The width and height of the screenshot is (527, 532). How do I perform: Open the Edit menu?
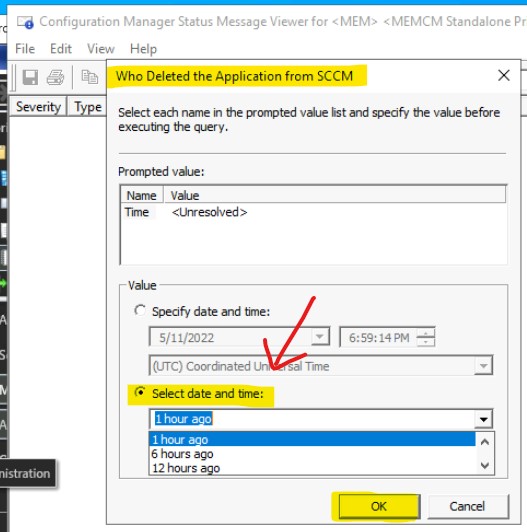pos(61,49)
